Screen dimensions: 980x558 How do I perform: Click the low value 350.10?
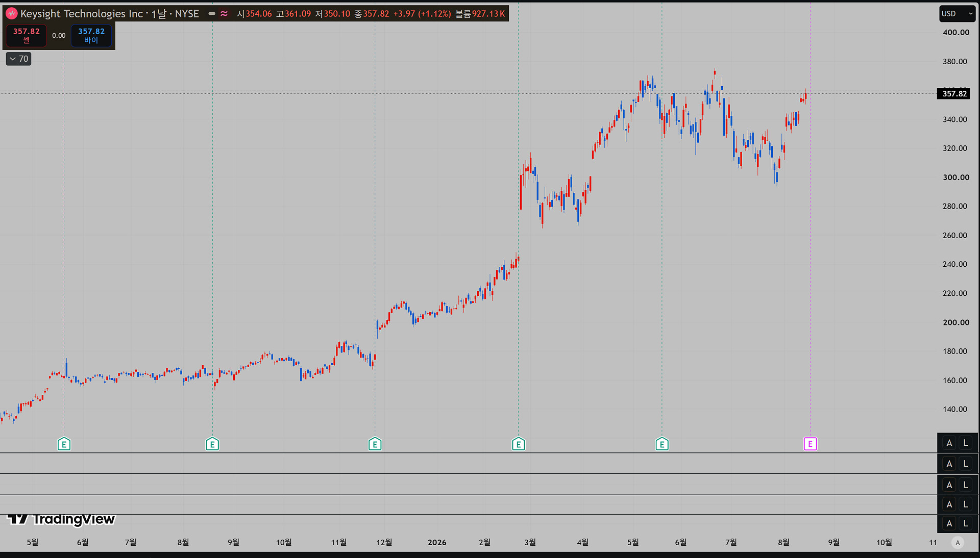click(337, 14)
